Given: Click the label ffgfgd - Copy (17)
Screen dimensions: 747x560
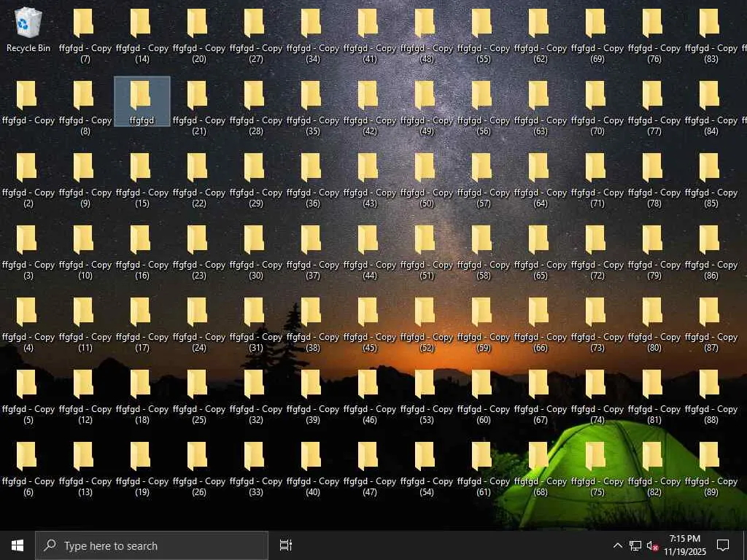Looking at the screenshot, I should click(x=142, y=343).
